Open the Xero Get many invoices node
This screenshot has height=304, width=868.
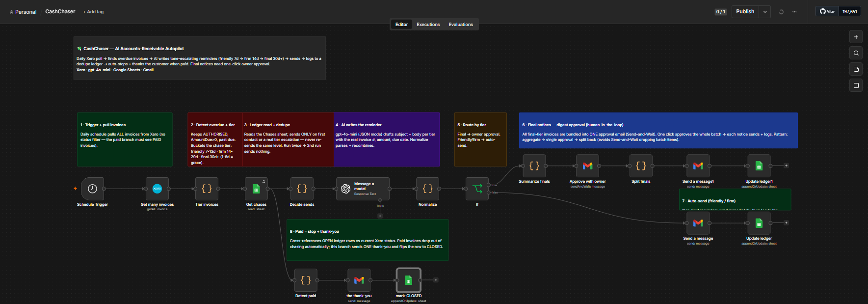click(157, 189)
